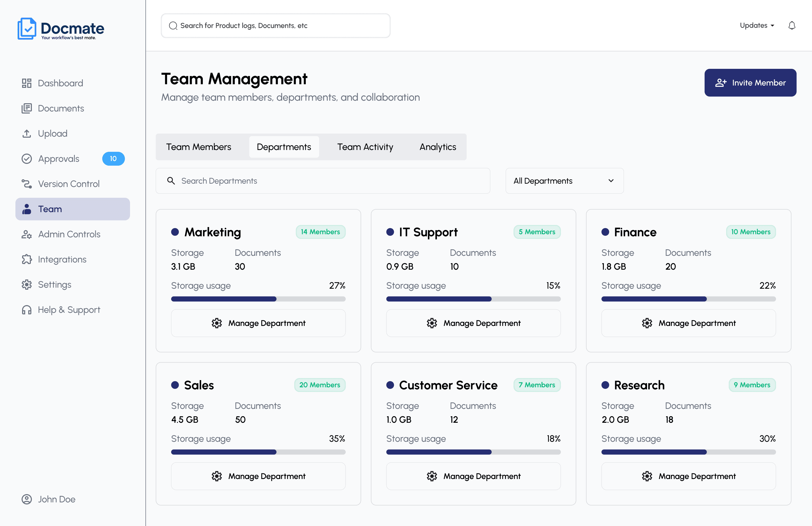
Task: Click the 4.5 GB storage value
Action: (x=184, y=420)
